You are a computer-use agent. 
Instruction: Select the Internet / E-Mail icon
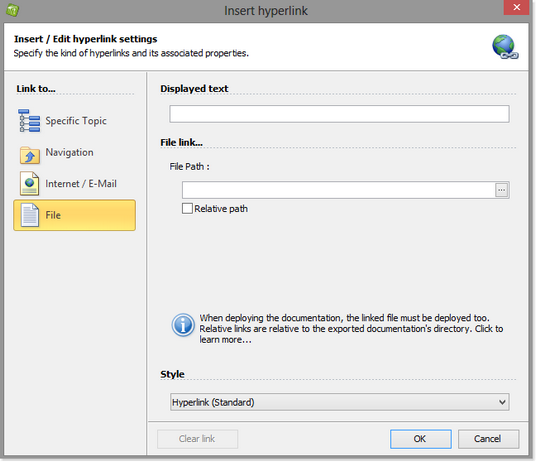click(29, 184)
